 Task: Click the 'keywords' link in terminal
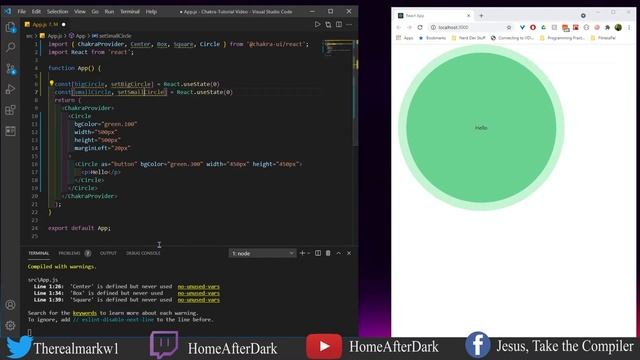(84, 313)
